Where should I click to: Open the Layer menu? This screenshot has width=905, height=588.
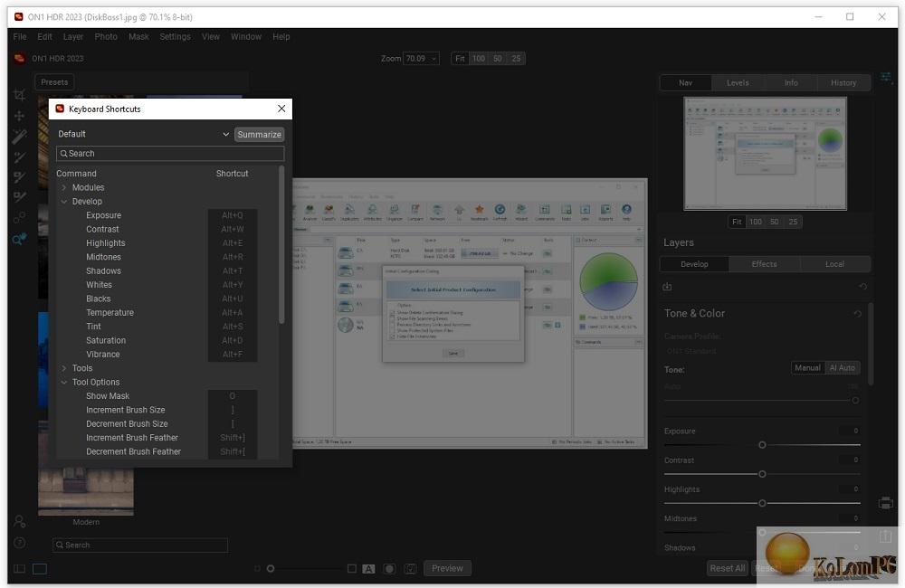pyautogui.click(x=73, y=36)
